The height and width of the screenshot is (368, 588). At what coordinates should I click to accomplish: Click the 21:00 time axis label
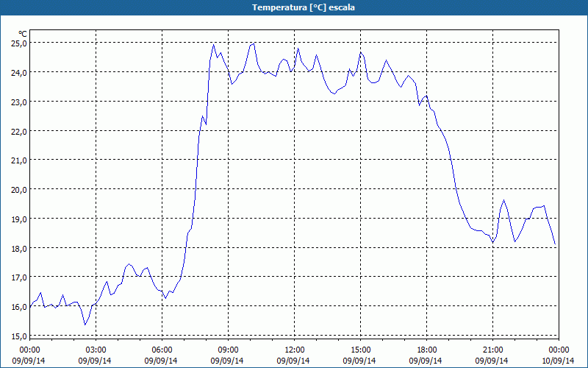pos(492,350)
